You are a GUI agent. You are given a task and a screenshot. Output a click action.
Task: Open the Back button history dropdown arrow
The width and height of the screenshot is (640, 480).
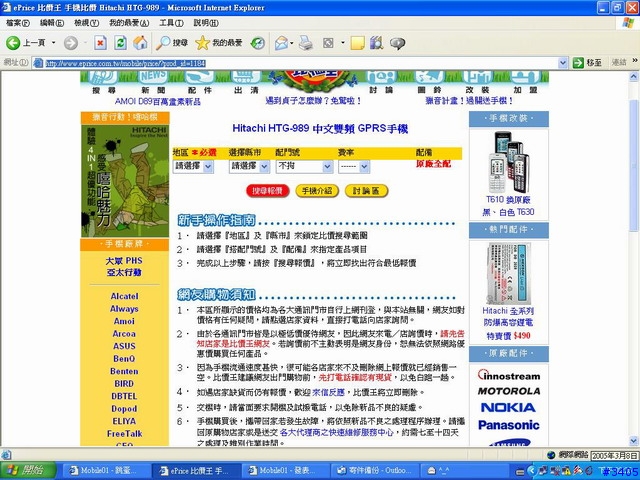click(x=53, y=43)
